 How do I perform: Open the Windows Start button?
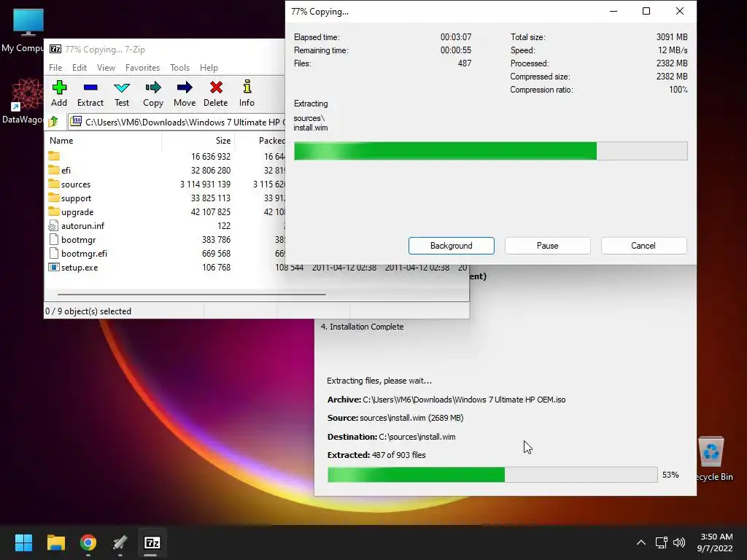tap(23, 542)
